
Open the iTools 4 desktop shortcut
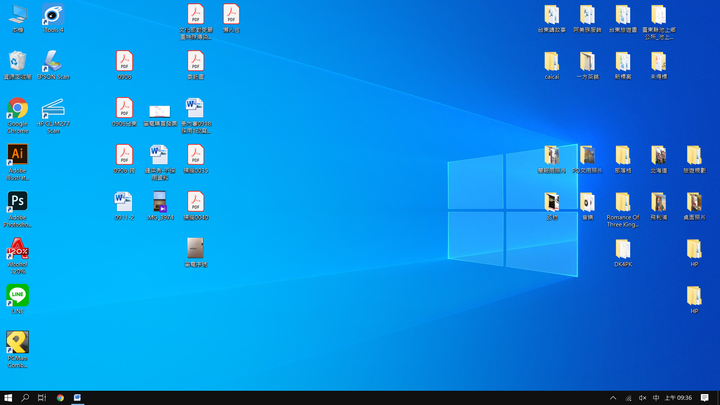tap(53, 18)
